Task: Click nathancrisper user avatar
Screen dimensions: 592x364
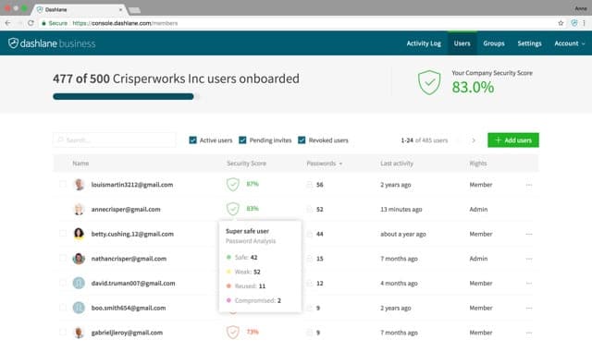Action: pyautogui.click(x=79, y=259)
